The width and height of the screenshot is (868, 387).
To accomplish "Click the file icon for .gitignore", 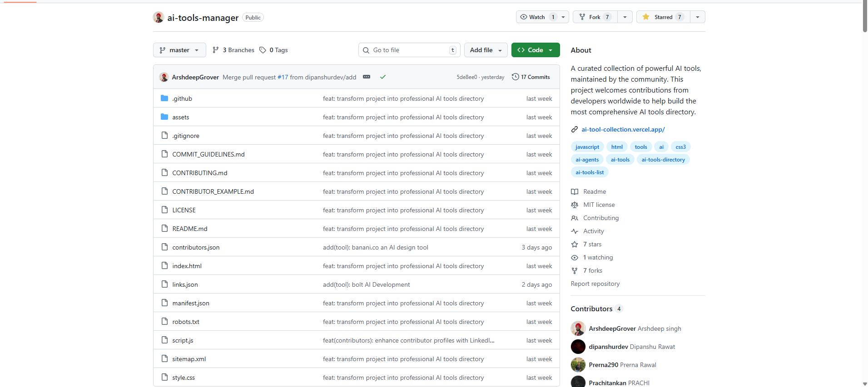I will [x=164, y=135].
